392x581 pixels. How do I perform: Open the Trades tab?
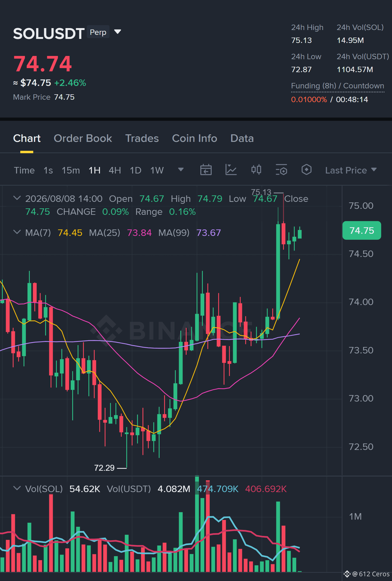click(142, 138)
